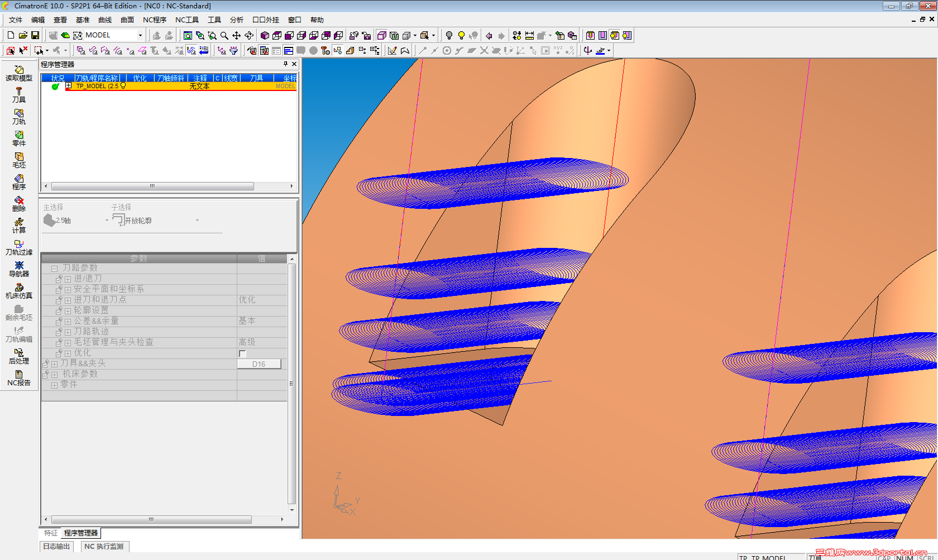
Task: Save with the floppy disk icon
Action: click(x=35, y=35)
